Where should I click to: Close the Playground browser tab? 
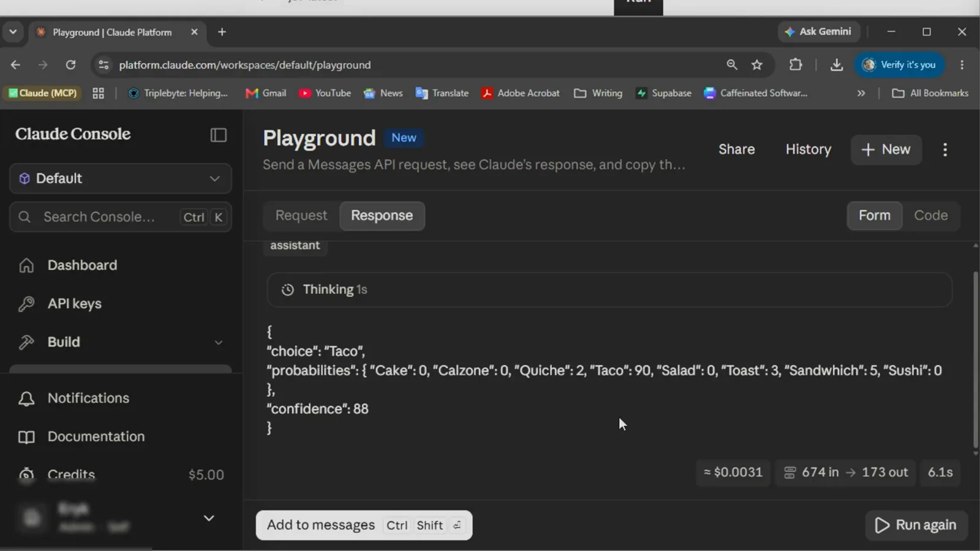click(x=194, y=32)
